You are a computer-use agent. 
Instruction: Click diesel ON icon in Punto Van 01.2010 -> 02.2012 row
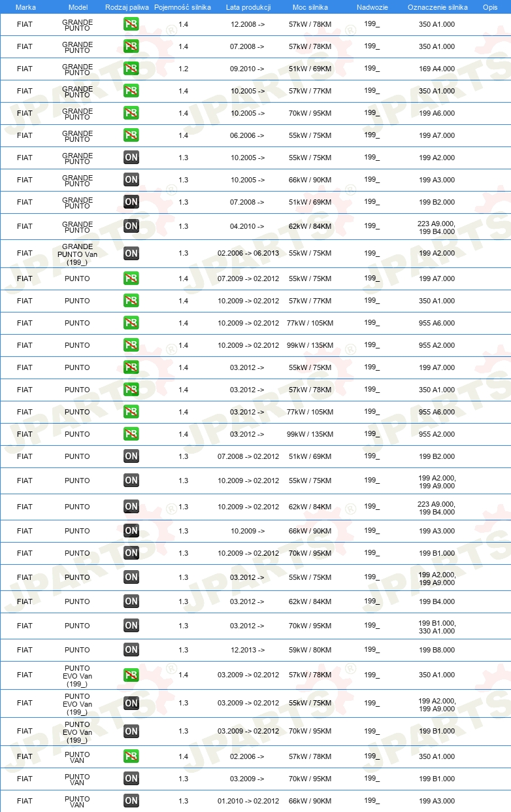pos(131,801)
